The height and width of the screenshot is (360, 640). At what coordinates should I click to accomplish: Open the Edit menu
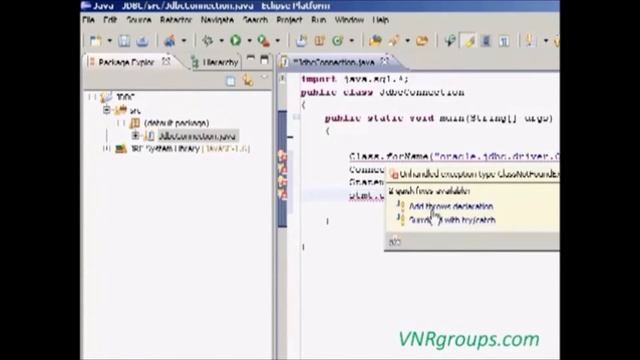click(110, 20)
